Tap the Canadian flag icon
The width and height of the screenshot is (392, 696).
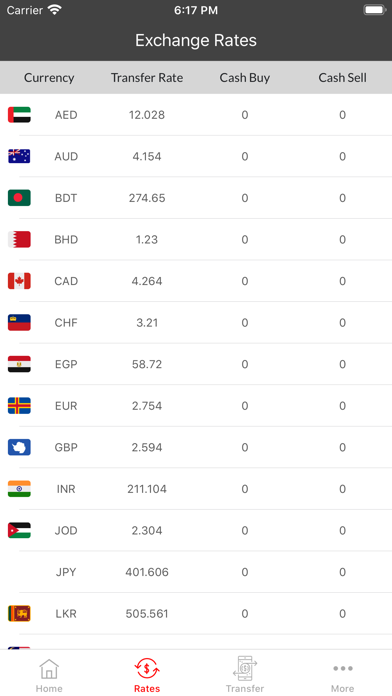19,281
